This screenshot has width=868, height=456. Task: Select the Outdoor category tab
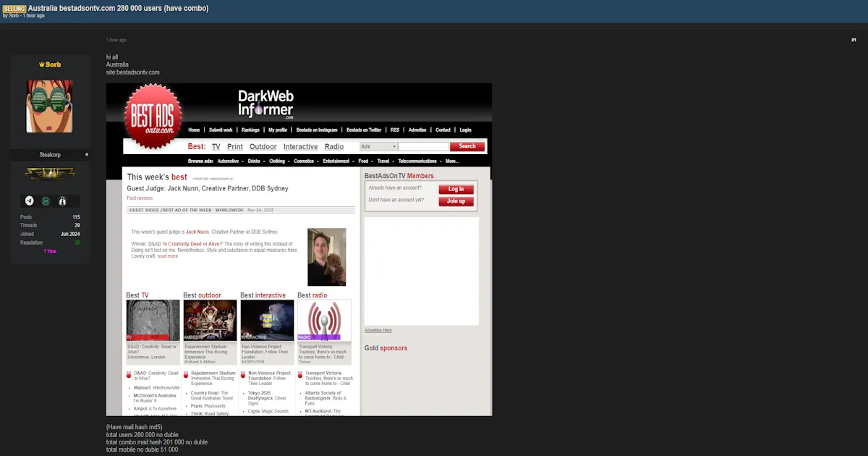[x=263, y=146]
